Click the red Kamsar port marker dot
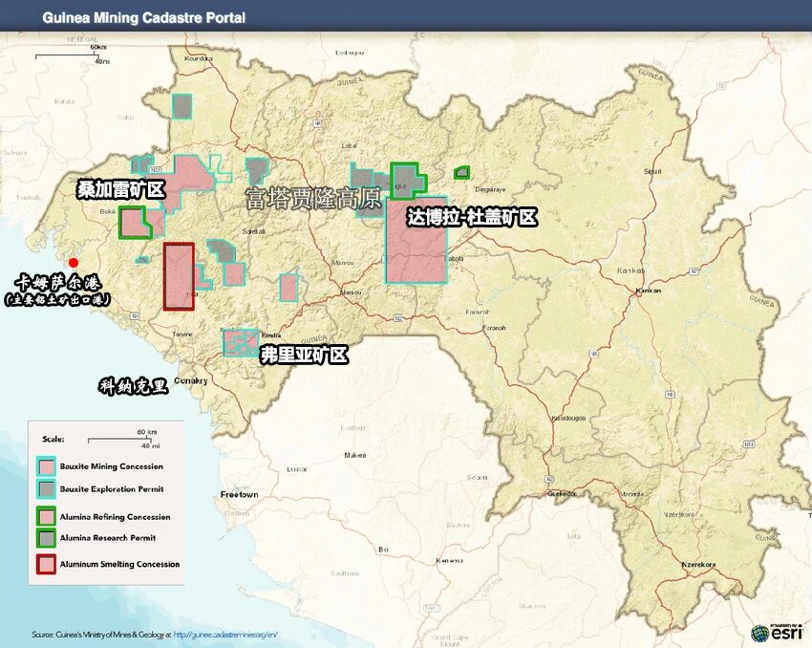The width and height of the screenshot is (812, 648). click(74, 263)
